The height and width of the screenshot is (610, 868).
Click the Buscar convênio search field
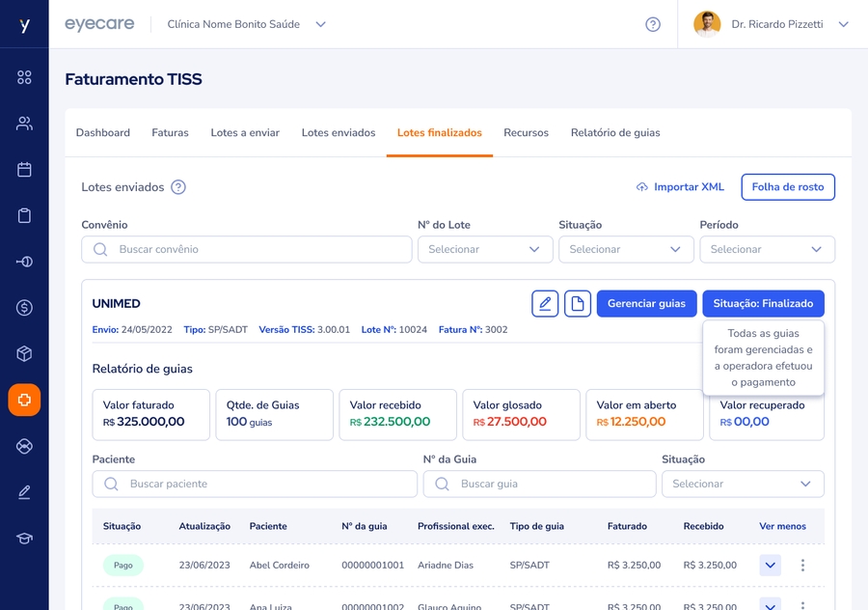(247, 249)
